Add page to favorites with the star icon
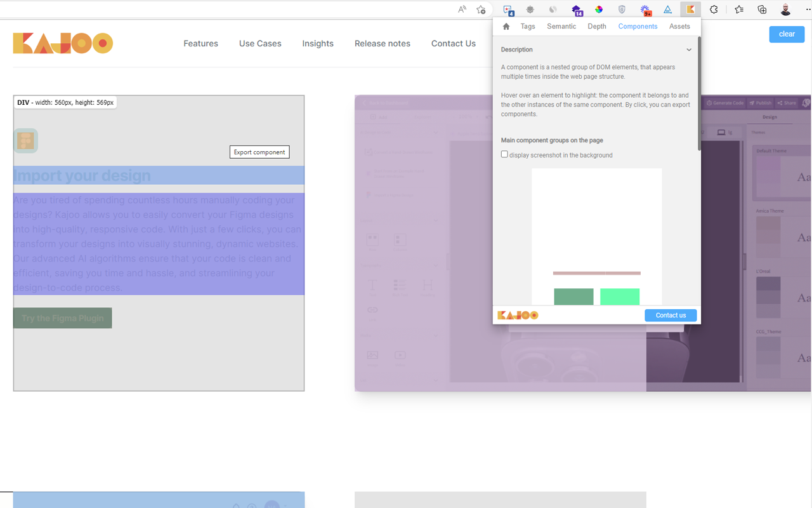Screen dimensions: 812x508 (x=481, y=10)
